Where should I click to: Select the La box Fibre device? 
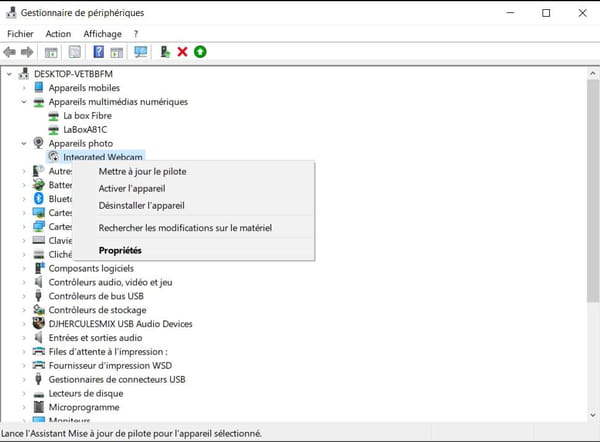[x=87, y=116]
